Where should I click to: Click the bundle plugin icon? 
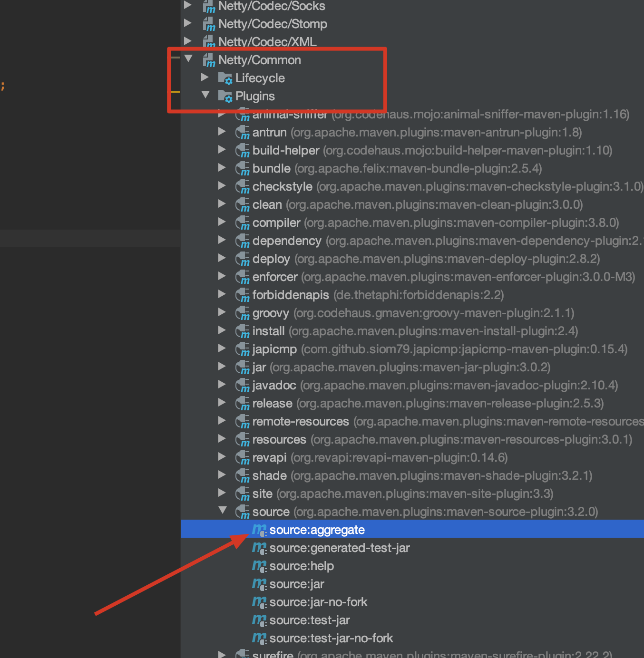(243, 168)
